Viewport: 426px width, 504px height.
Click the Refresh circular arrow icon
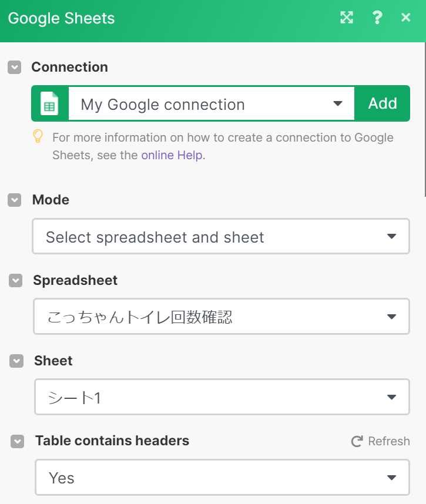click(357, 441)
